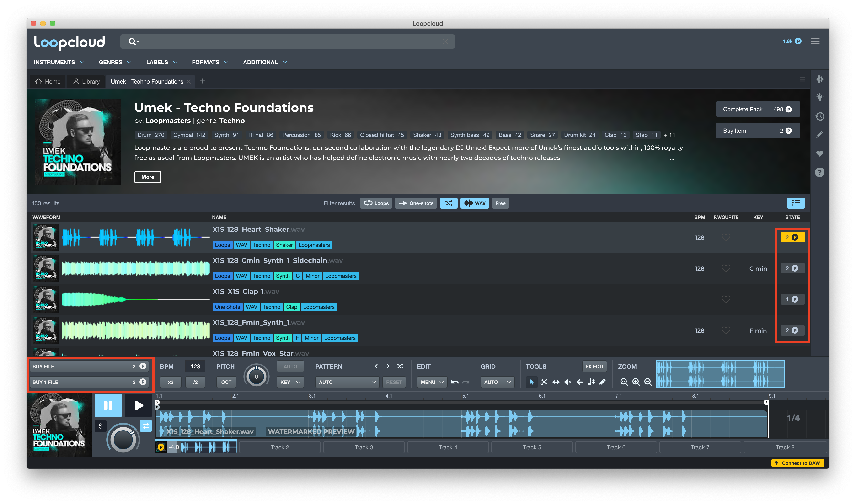Toggle the WAV filter

474,203
